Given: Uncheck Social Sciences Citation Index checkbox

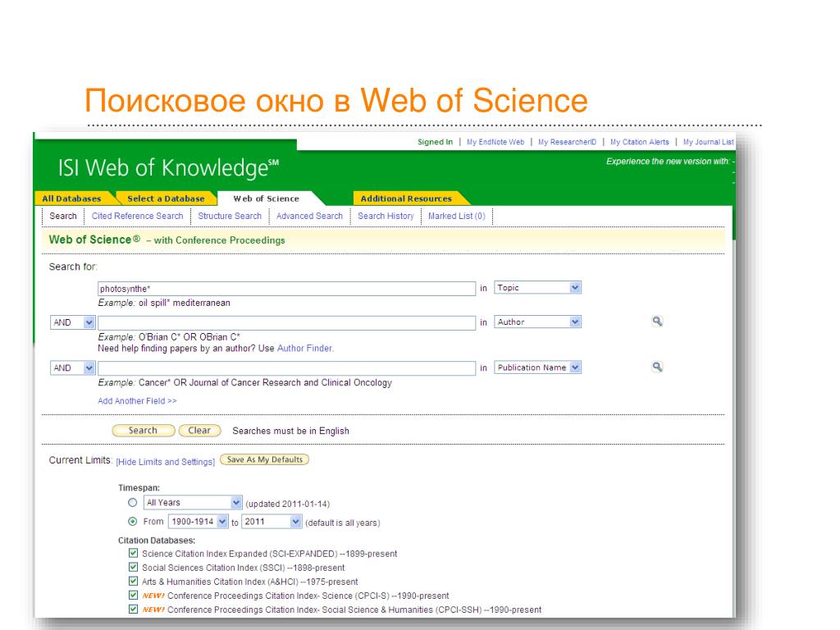Looking at the screenshot, I should point(133,567).
